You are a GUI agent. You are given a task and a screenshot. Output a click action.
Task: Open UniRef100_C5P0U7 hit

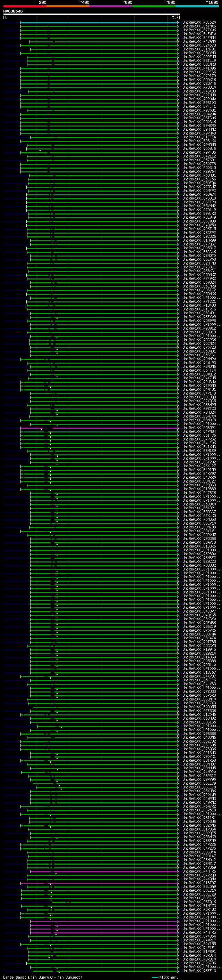click(x=199, y=535)
